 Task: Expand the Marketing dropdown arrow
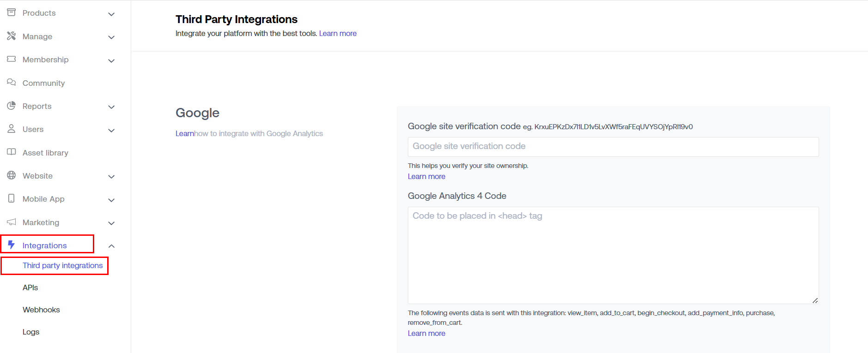pyautogui.click(x=111, y=223)
